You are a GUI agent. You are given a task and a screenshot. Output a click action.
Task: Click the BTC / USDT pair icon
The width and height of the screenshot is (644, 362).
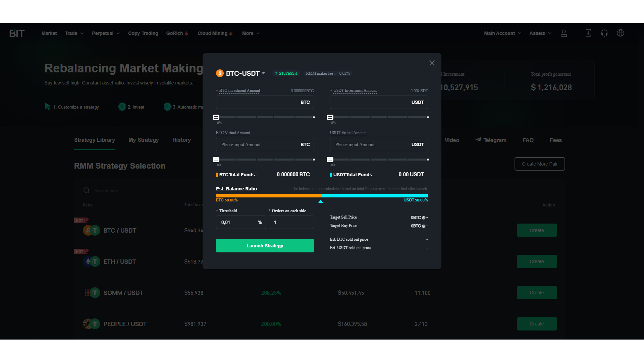pos(92,230)
